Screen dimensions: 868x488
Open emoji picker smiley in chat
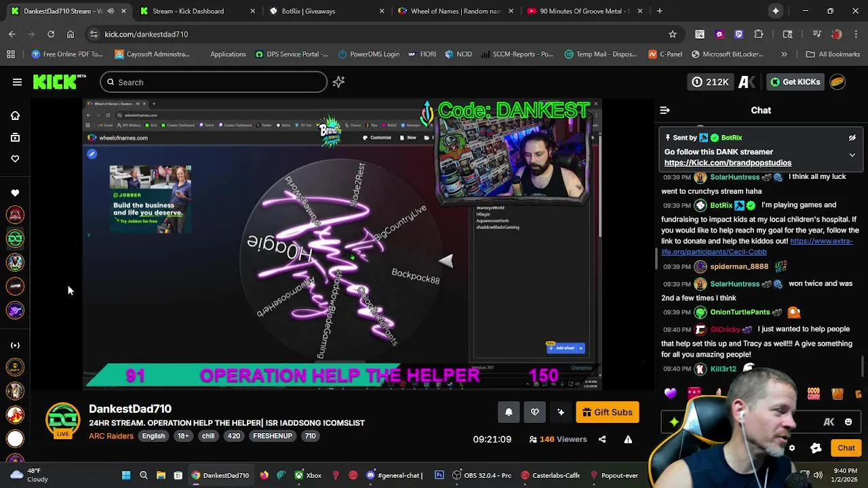pyautogui.click(x=848, y=422)
